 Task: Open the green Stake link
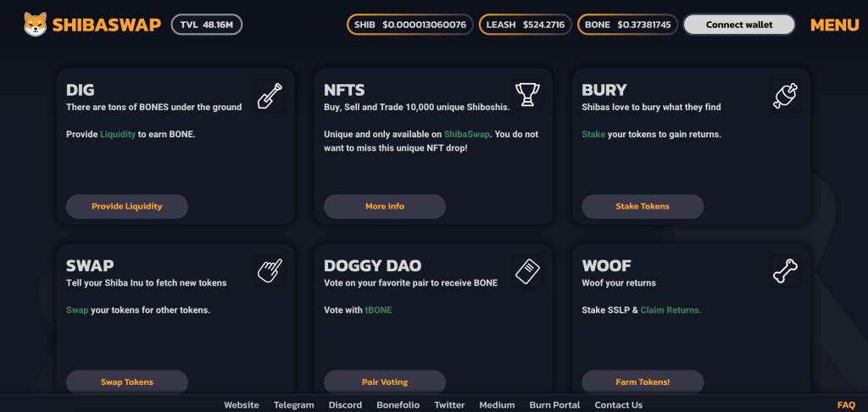(x=593, y=134)
